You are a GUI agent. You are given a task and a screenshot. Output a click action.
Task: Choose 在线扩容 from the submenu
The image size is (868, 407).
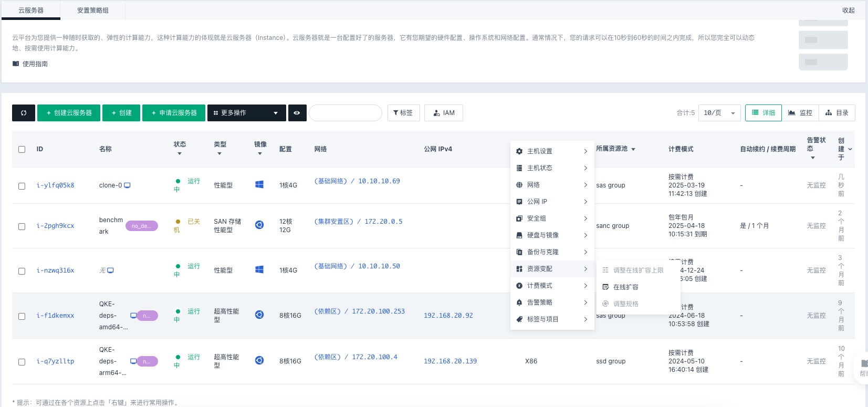pyautogui.click(x=626, y=287)
